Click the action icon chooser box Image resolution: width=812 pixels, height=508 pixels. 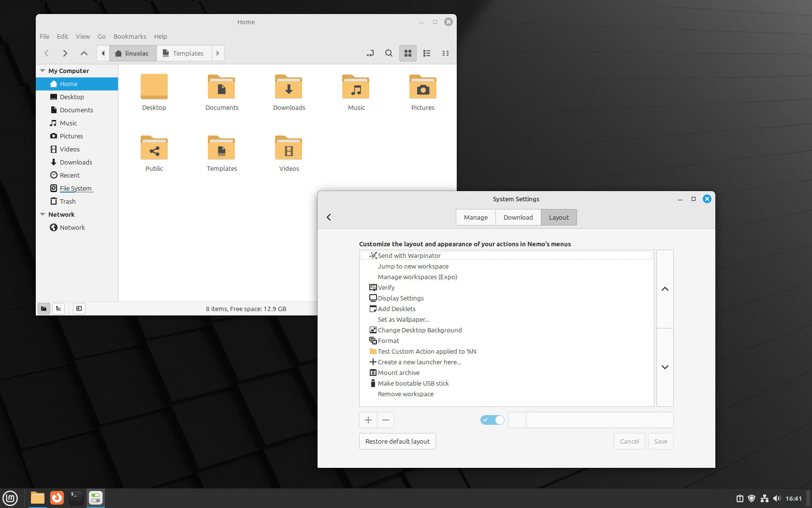point(517,420)
